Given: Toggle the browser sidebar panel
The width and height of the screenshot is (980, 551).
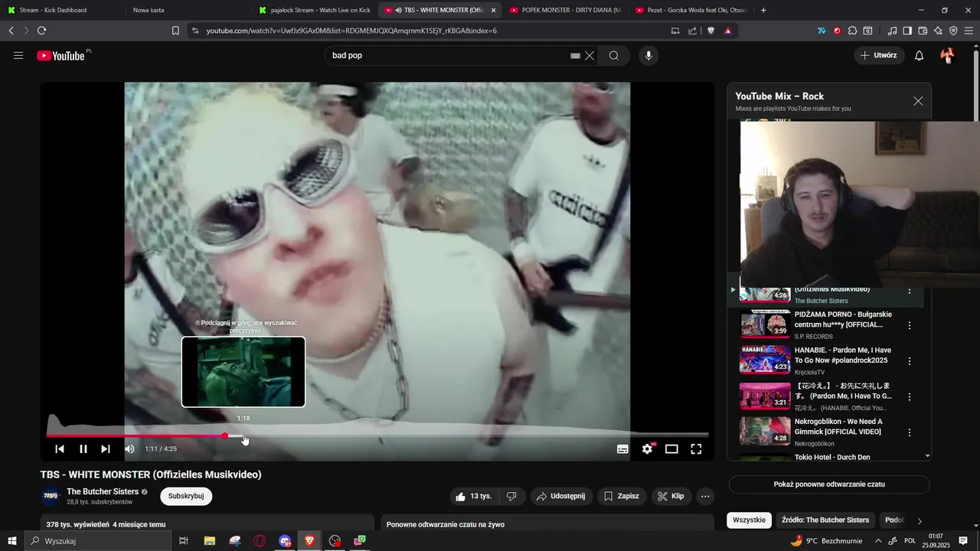Looking at the screenshot, I should 907,31.
